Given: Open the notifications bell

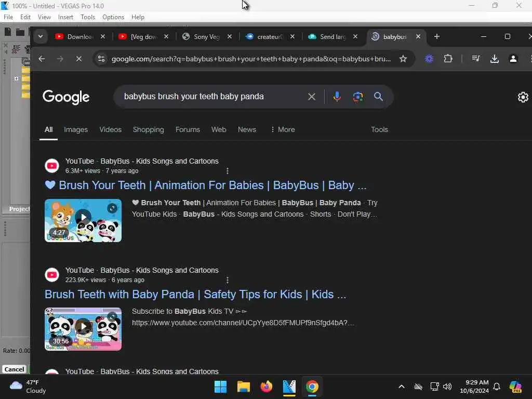Looking at the screenshot, I should [497, 387].
